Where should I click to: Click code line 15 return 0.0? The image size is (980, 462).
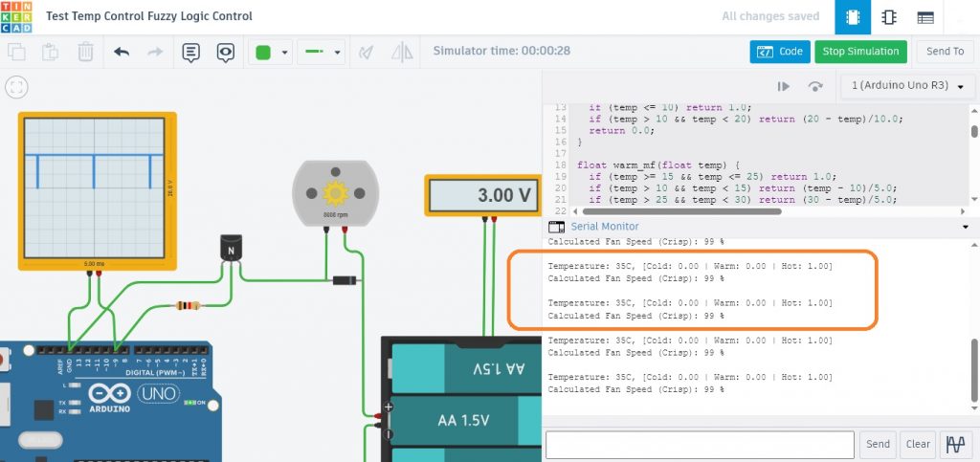(621, 130)
